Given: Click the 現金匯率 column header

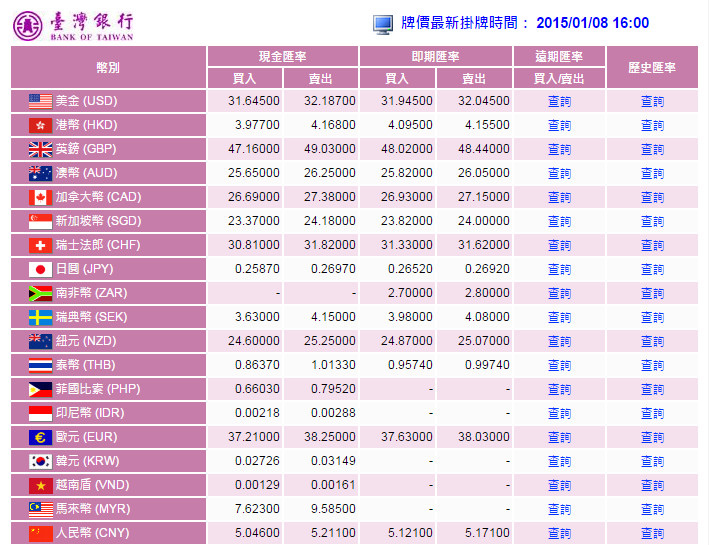Looking at the screenshot, I should pyautogui.click(x=283, y=57).
